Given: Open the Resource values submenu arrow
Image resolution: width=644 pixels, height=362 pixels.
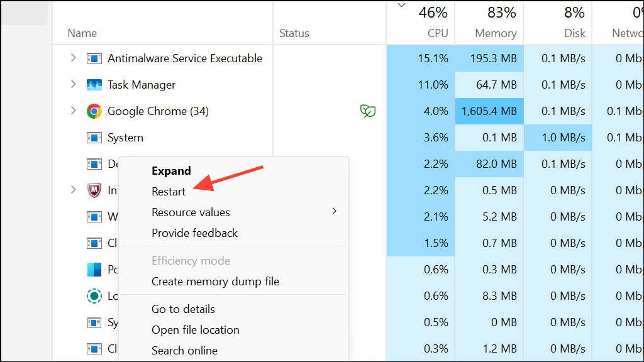Looking at the screenshot, I should pyautogui.click(x=334, y=212).
